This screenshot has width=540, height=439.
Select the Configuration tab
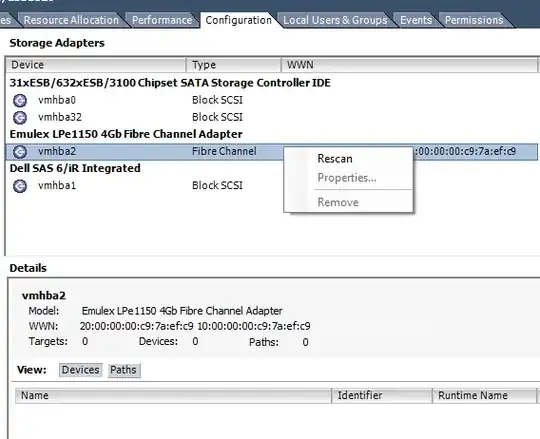tap(239, 20)
